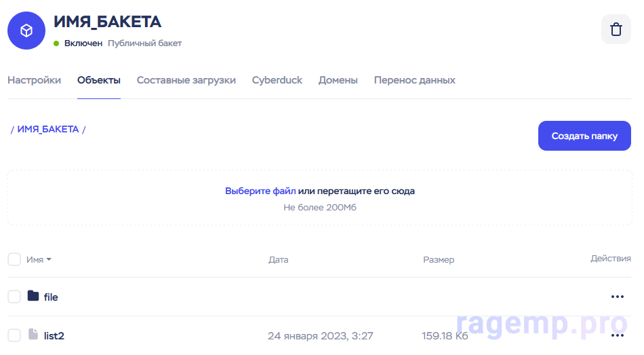Open the Домены tab
The height and width of the screenshot is (355, 644).
(x=338, y=80)
